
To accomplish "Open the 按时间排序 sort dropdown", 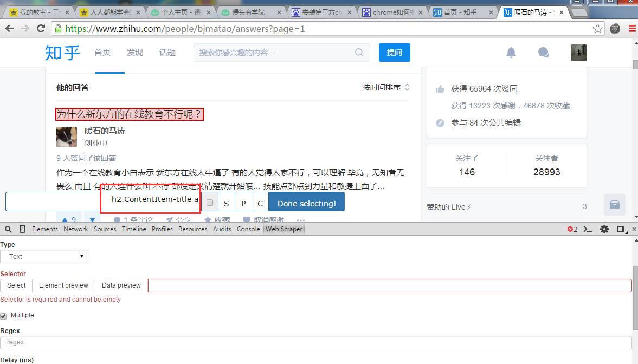I will point(386,87).
